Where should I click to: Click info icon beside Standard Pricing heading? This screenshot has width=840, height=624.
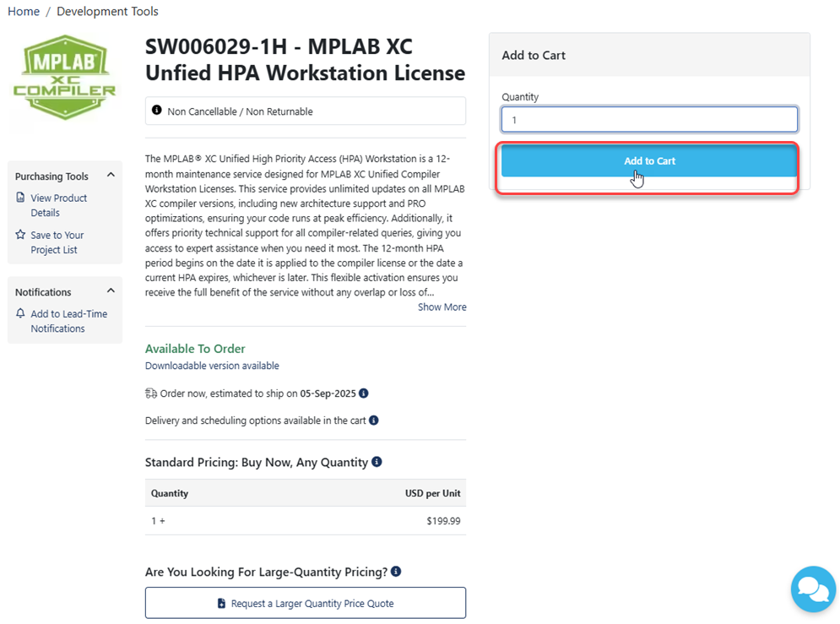tap(377, 462)
